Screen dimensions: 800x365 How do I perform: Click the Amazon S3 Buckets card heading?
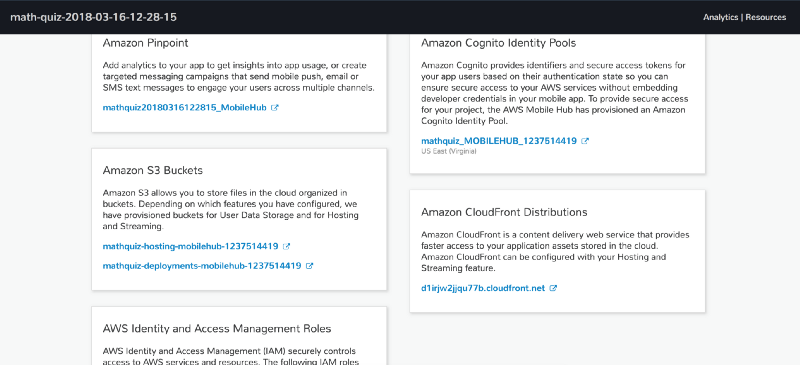(153, 170)
